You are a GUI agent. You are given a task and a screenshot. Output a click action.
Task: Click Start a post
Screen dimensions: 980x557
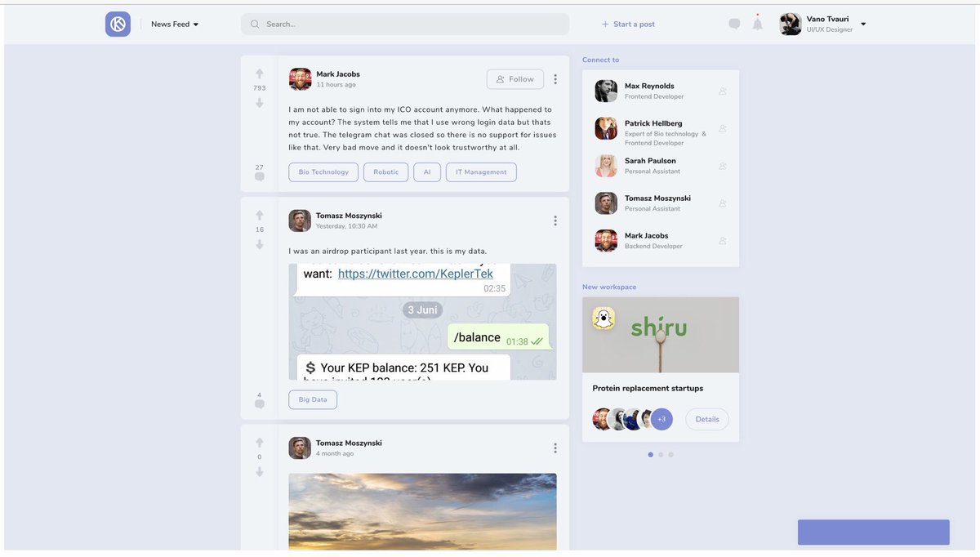(628, 25)
